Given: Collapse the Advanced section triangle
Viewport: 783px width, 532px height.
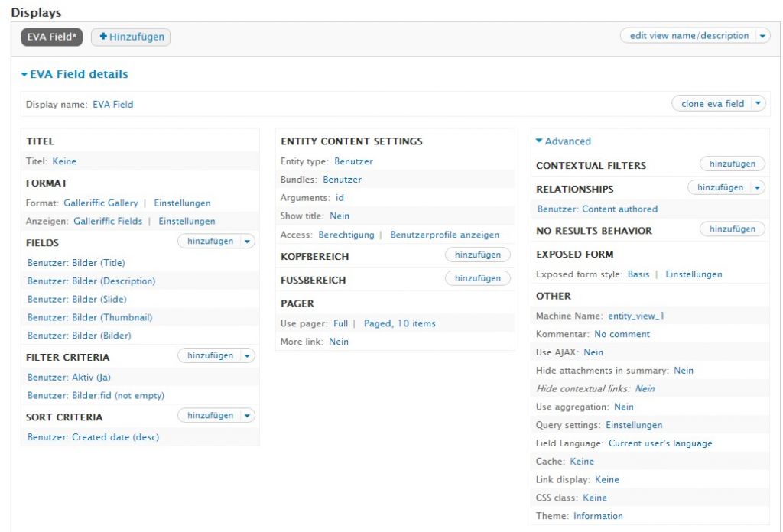Looking at the screenshot, I should coord(539,141).
